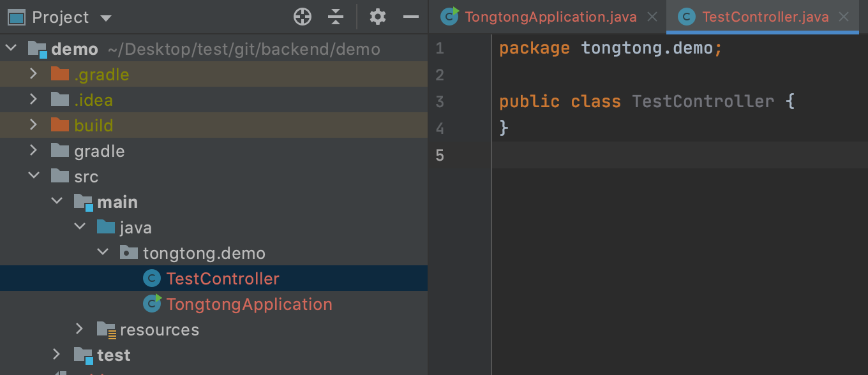Select the main tree label
868x375 pixels.
pos(117,202)
